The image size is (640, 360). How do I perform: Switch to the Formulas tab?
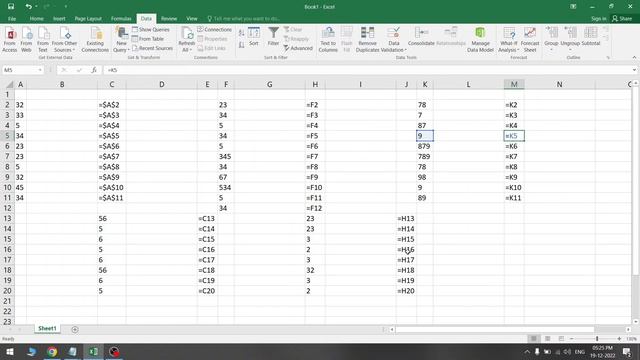pyautogui.click(x=121, y=18)
